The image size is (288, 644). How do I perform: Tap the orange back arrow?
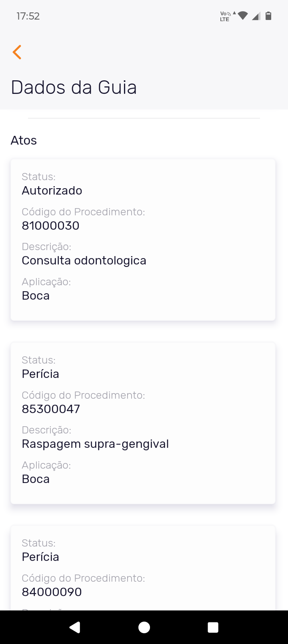click(17, 52)
